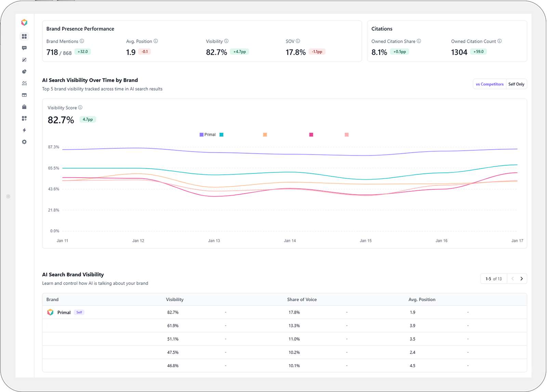Click the 17.8% SOV value
Image resolution: width=547 pixels, height=392 pixels.
coord(296,52)
